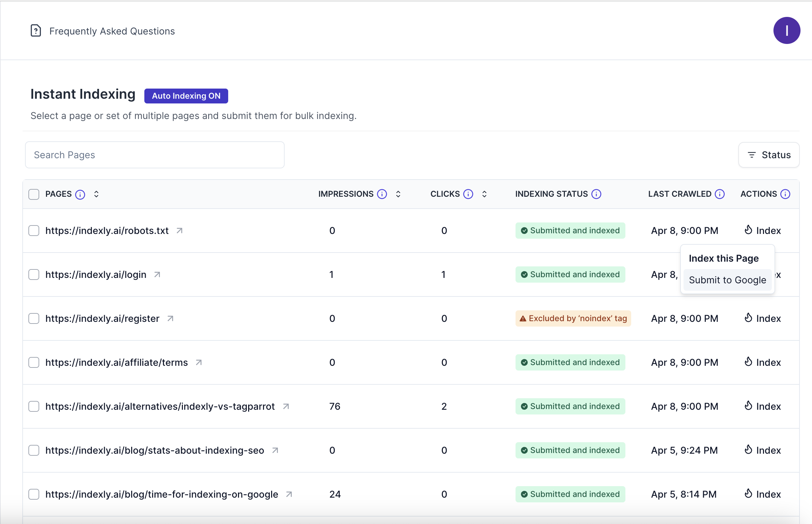812x524 pixels.
Task: Select the time-for-indexing-on-google row checkbox
Action: click(34, 494)
